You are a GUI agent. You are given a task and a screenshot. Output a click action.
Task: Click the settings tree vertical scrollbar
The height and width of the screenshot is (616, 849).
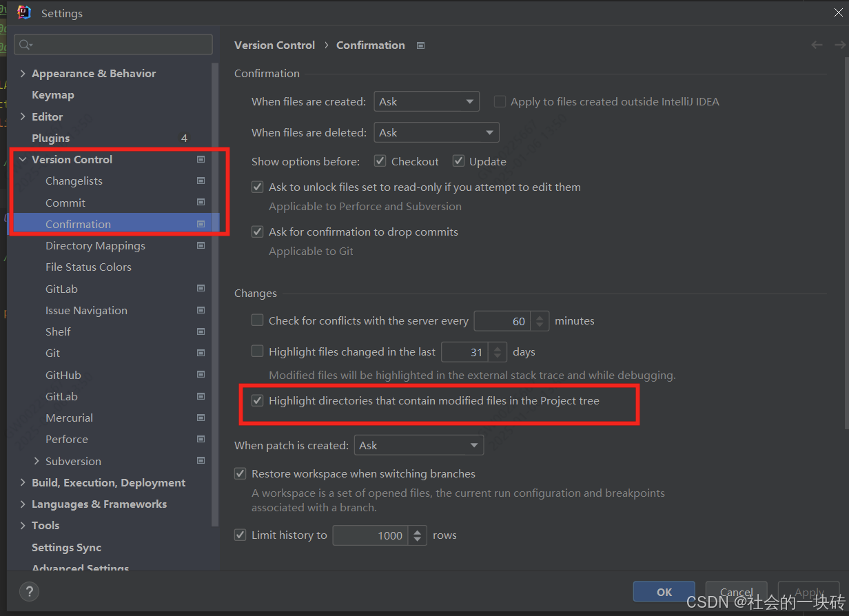coord(216,295)
